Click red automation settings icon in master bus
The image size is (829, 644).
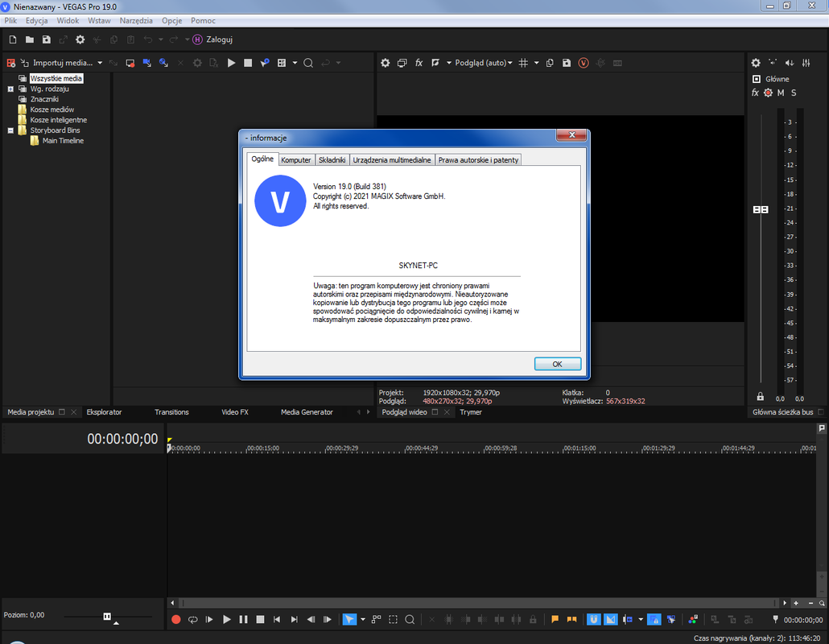pos(768,93)
